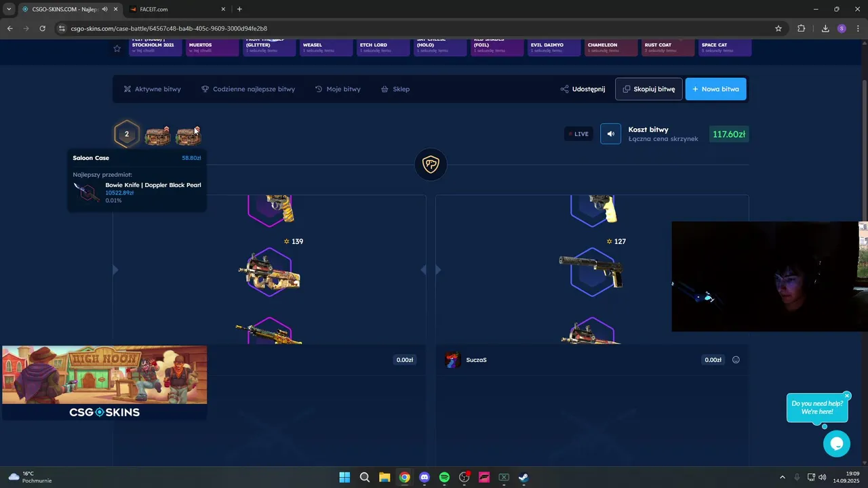Open SuczaS player name
Viewport: 868px width, 488px height.
pos(476,360)
